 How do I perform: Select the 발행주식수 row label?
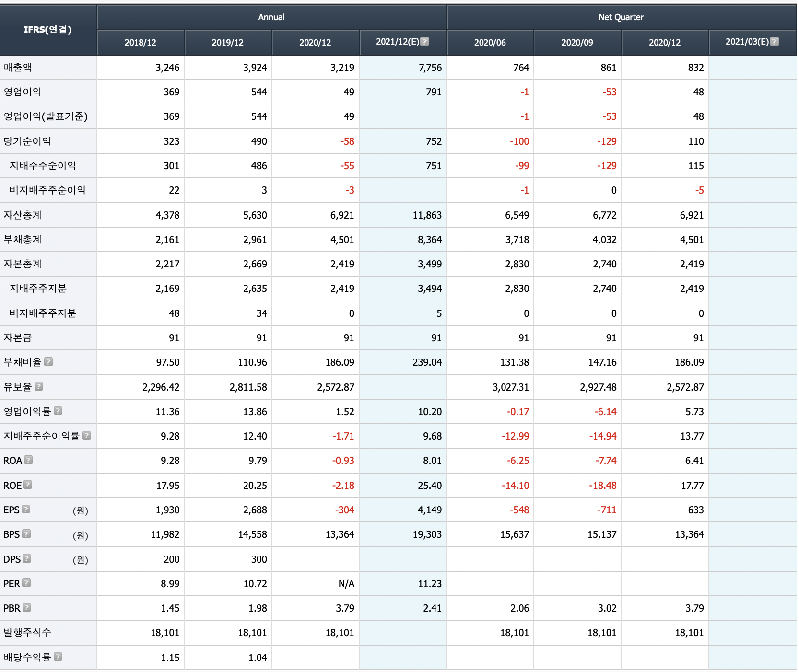pos(27,633)
